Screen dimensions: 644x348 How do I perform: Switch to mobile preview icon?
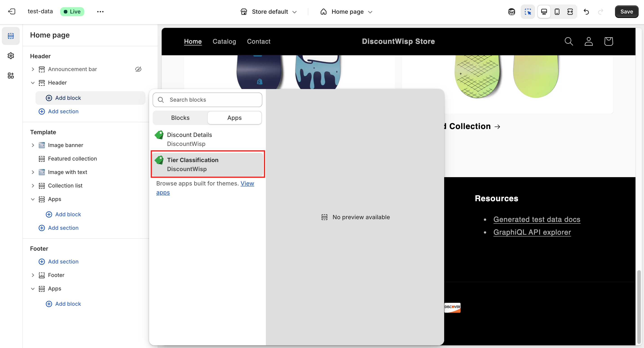(557, 11)
